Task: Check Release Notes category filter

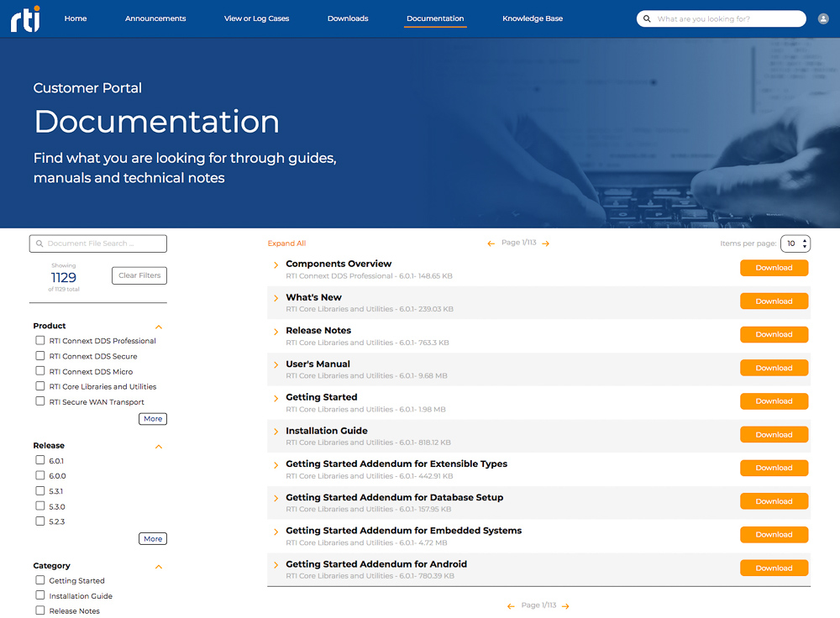Action: pos(40,610)
